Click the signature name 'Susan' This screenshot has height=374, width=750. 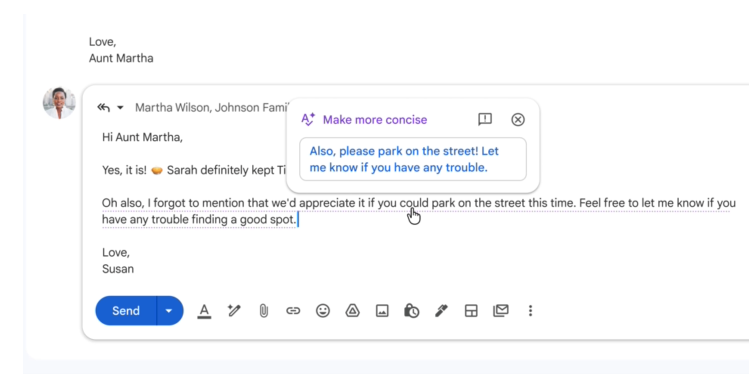tap(118, 269)
